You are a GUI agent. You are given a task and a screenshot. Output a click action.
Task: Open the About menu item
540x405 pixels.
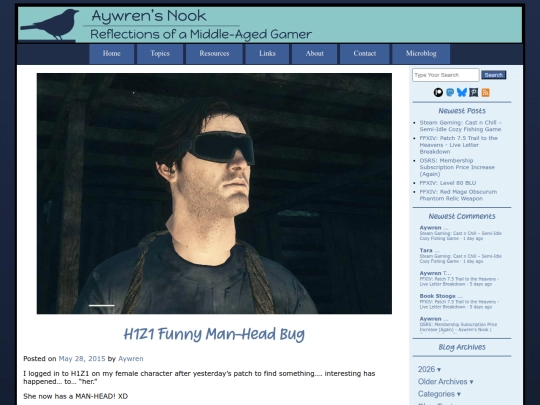314,54
